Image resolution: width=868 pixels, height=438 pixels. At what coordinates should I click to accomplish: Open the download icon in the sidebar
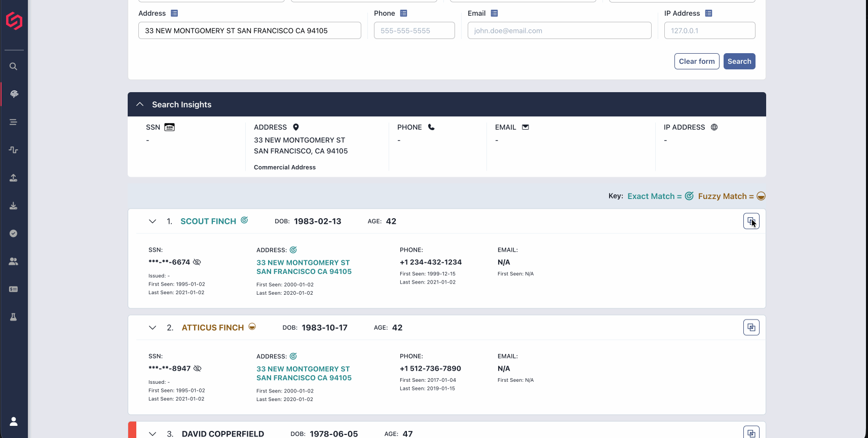(14, 206)
